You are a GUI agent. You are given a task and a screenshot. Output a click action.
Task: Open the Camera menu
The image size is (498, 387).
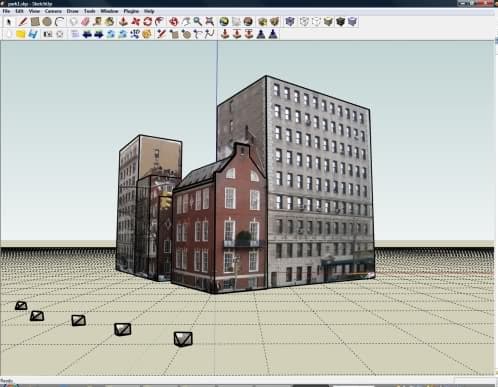pyautogui.click(x=53, y=11)
